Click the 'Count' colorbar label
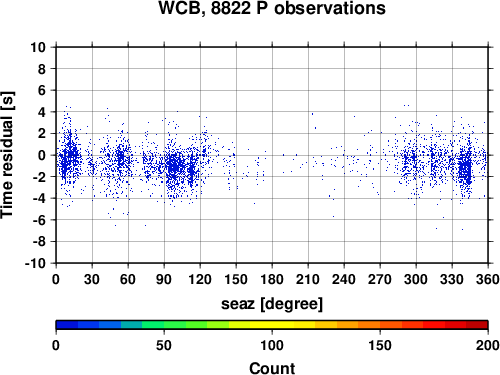 pyautogui.click(x=272, y=368)
